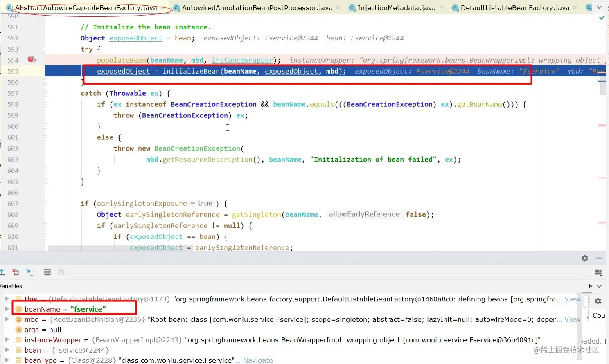Click the green inspection checkmark in editor corner
The image size is (609, 364).
(x=602, y=18)
